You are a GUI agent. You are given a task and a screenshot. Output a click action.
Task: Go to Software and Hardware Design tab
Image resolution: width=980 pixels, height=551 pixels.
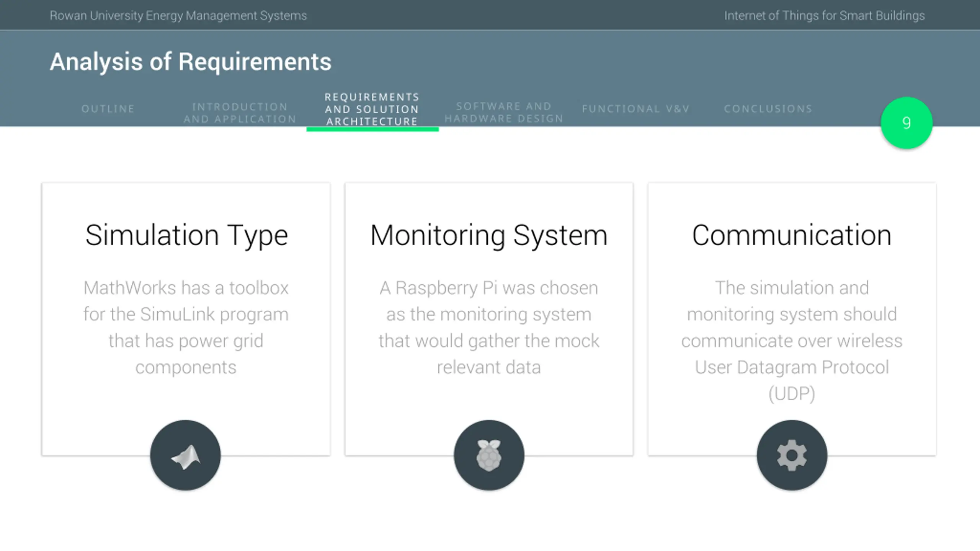pyautogui.click(x=504, y=112)
